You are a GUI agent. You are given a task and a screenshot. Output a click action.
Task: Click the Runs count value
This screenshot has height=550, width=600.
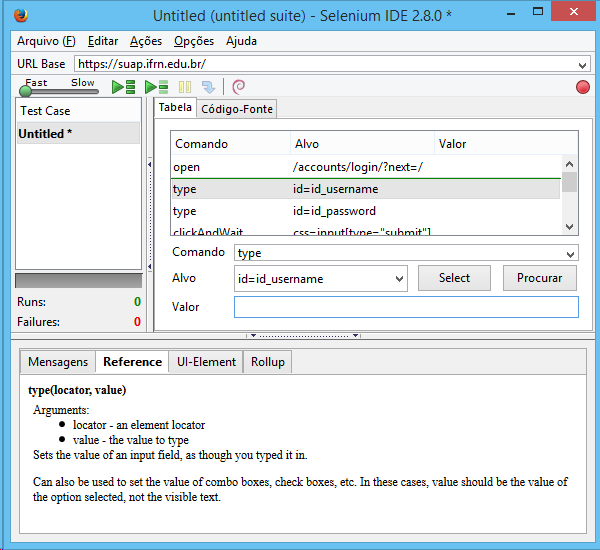pos(137,302)
